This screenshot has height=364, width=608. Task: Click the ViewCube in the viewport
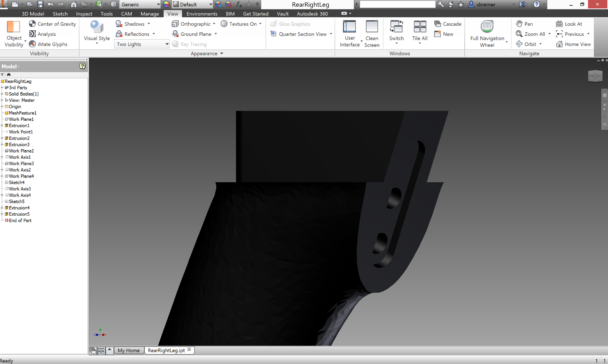click(595, 76)
